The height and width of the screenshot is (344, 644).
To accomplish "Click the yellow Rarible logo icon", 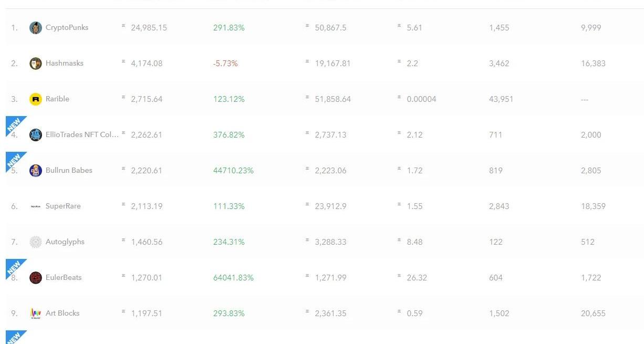I will [x=36, y=99].
